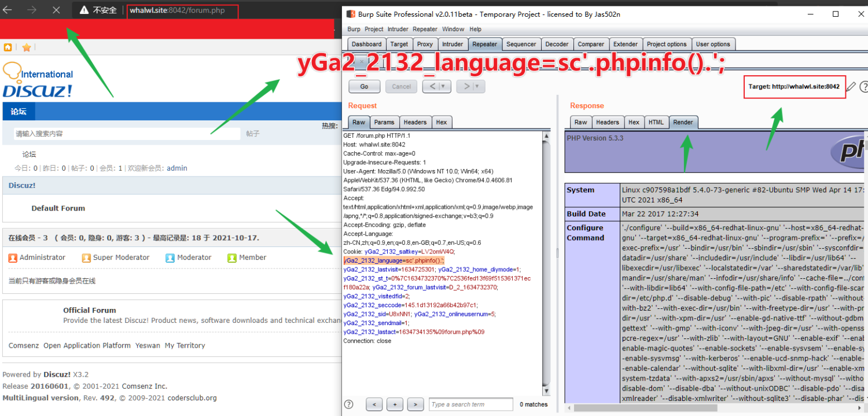
Task: Switch to the Proxy tab
Action: click(425, 44)
